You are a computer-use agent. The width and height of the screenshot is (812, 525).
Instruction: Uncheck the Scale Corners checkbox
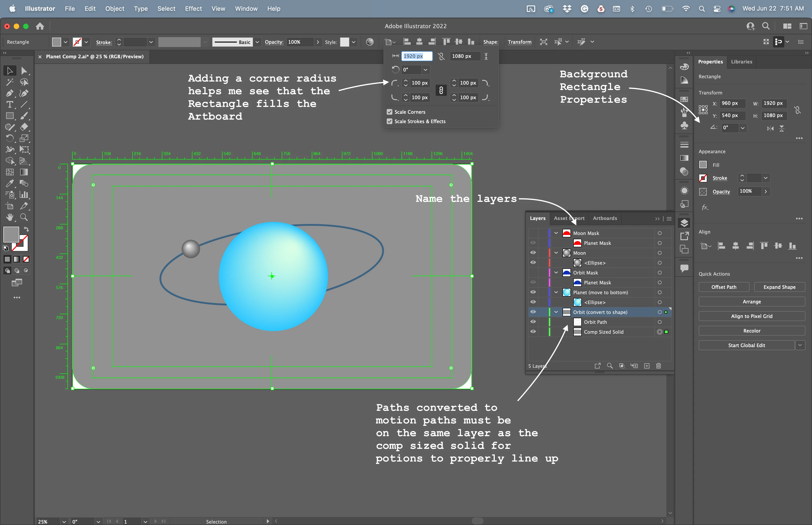(x=390, y=112)
